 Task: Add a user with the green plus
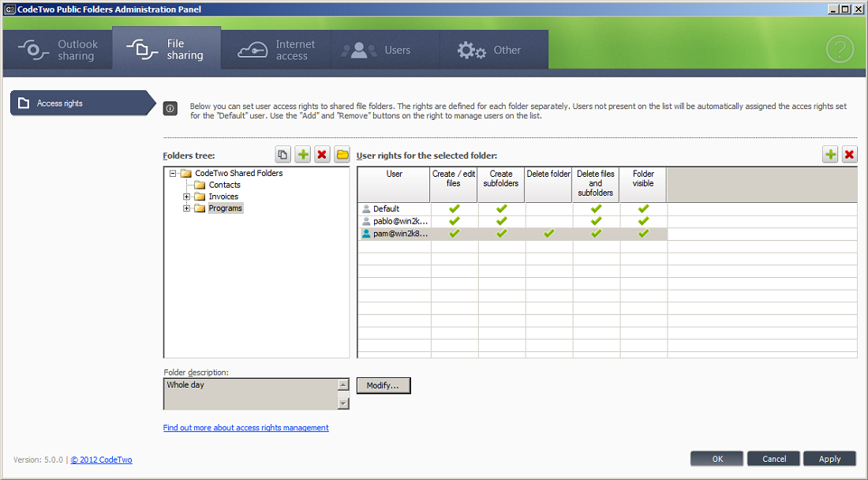(830, 155)
